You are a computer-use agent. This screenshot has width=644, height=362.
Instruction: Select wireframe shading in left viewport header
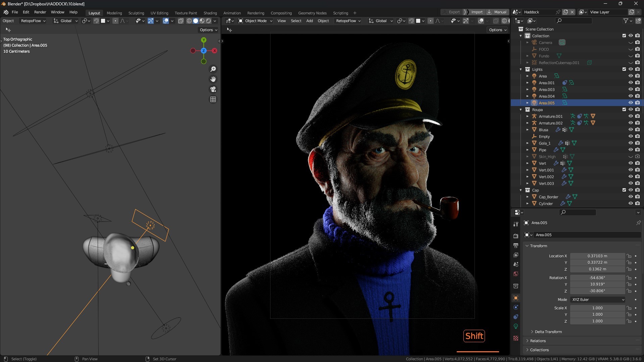tap(189, 21)
